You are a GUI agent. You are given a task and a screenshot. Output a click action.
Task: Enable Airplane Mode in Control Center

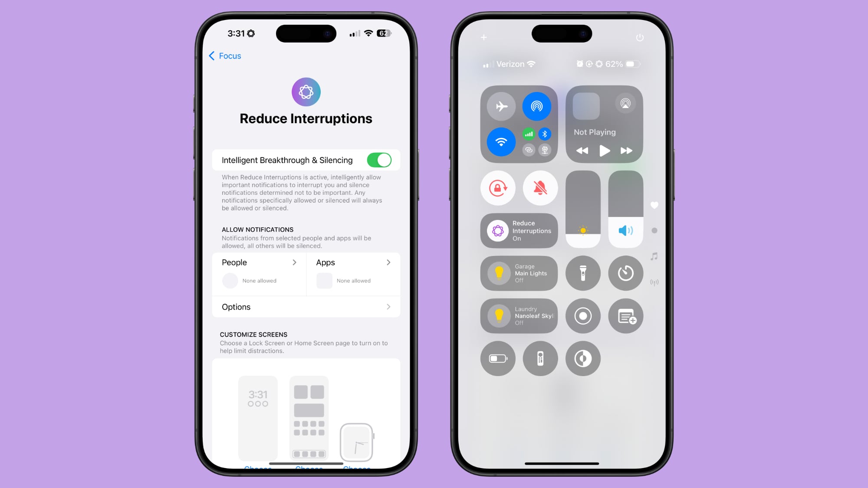pyautogui.click(x=501, y=105)
